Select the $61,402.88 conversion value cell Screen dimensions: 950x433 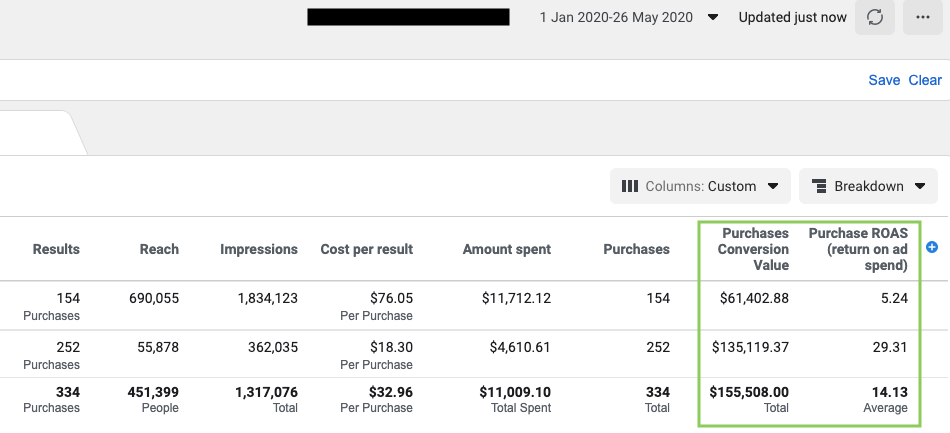(750, 298)
